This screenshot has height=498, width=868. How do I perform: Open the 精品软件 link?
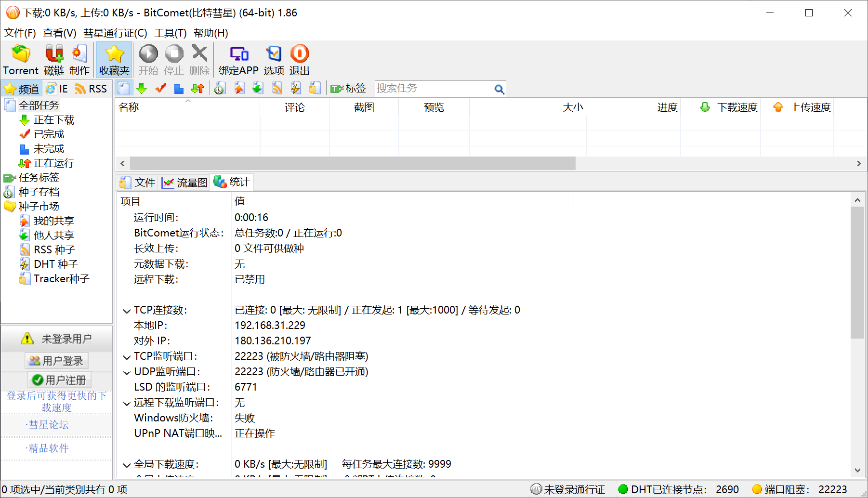point(48,448)
